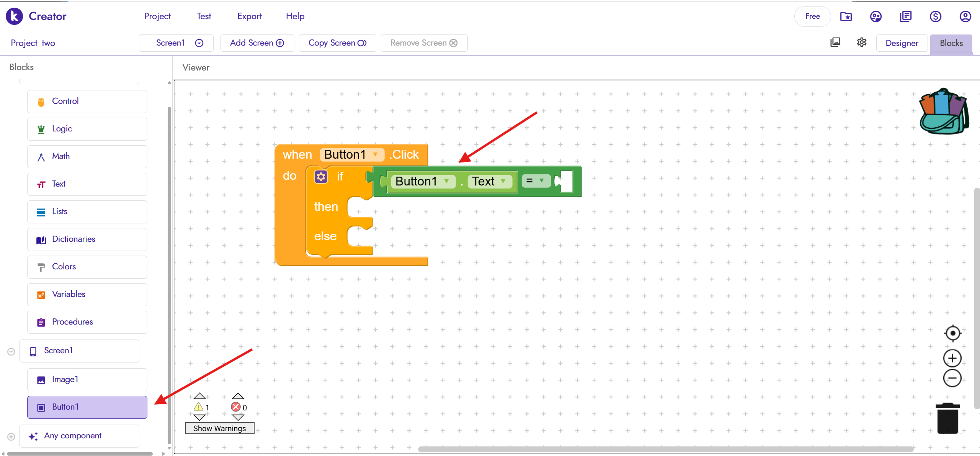
Task: Open the if block mutator gear icon
Action: coord(321,177)
